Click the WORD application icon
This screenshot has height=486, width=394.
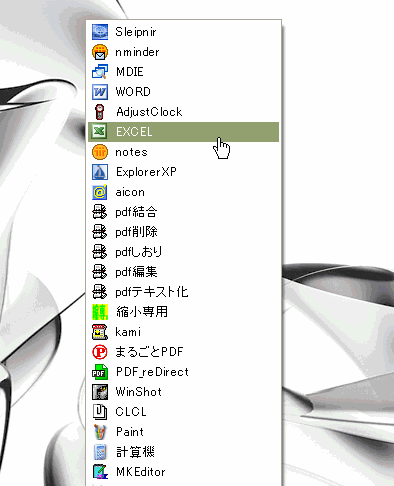(x=100, y=92)
